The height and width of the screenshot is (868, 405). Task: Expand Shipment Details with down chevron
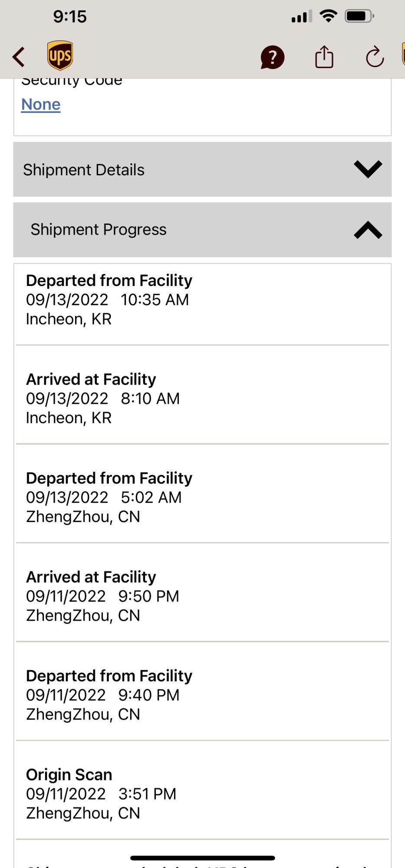click(x=368, y=169)
